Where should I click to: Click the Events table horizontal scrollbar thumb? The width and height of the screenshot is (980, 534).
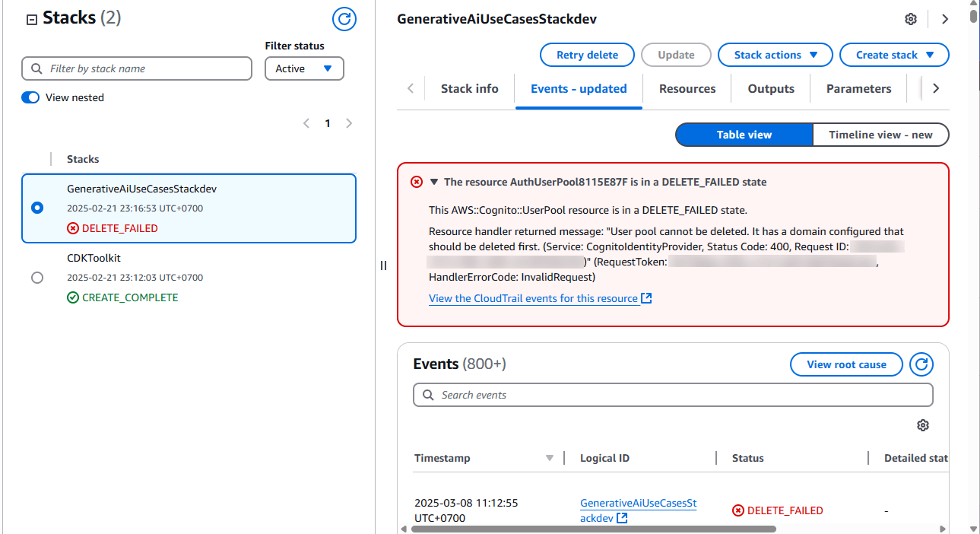[x=593, y=529]
